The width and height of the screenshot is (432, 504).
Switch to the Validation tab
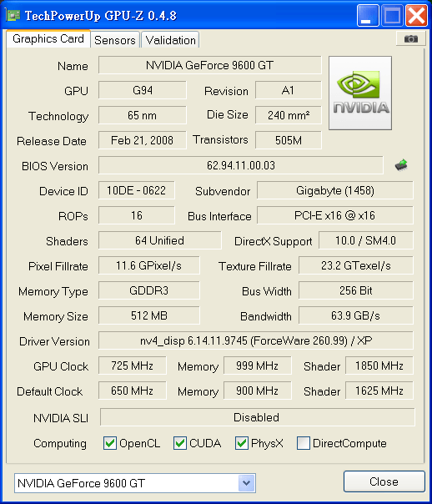(171, 40)
